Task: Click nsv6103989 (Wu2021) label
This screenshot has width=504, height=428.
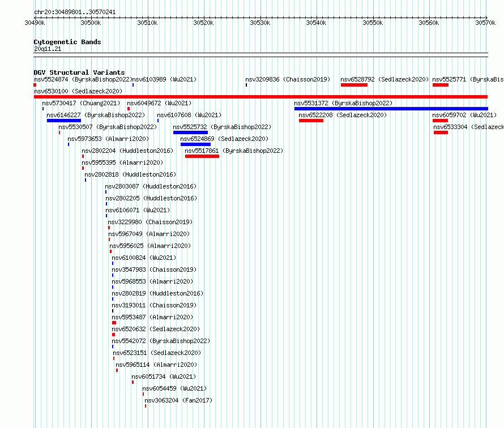Action: click(x=164, y=79)
